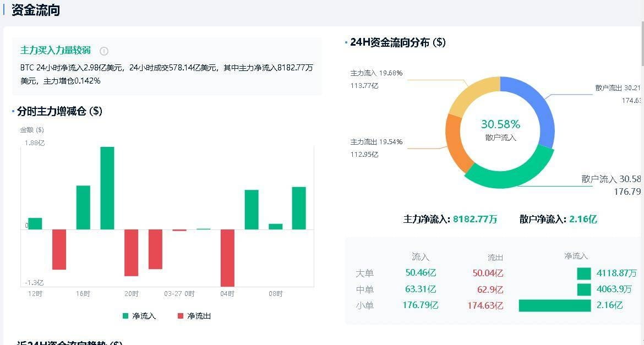Click 散户净流入: 2.16亿 text

click(x=558, y=220)
